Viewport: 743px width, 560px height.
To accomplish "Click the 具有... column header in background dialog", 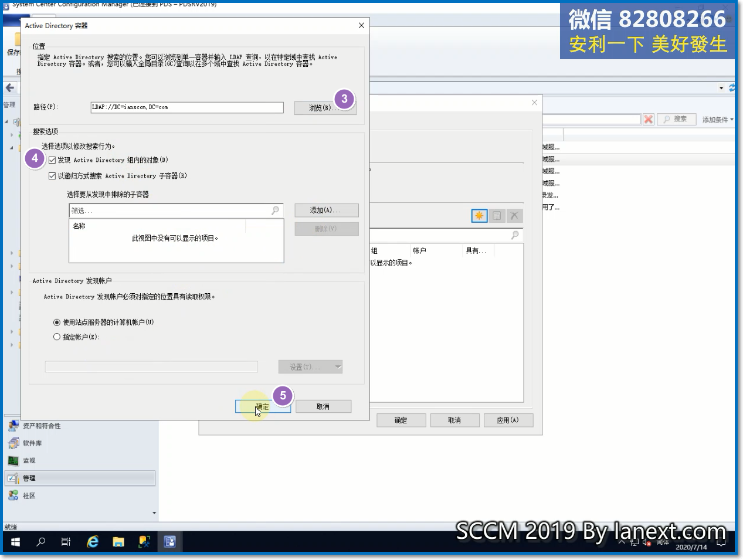I will [476, 250].
